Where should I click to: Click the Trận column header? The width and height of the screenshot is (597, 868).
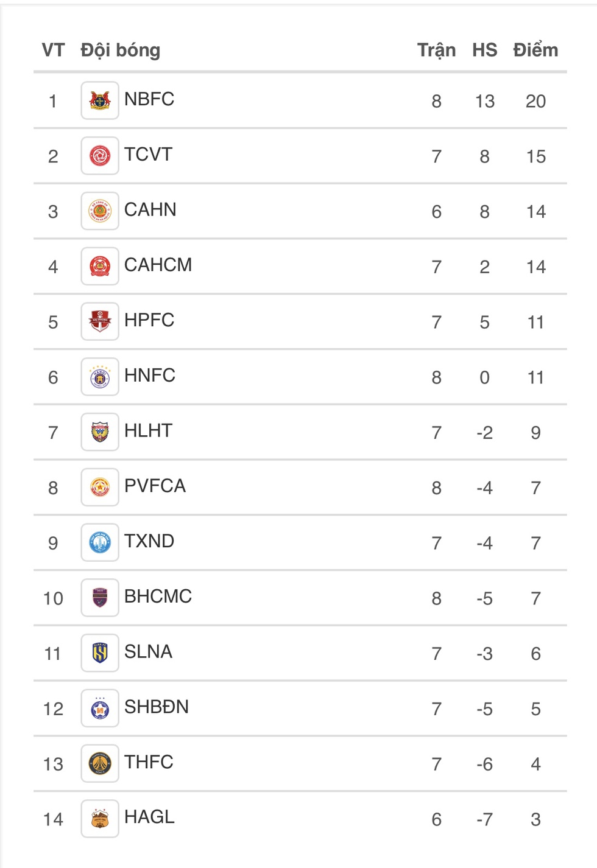[436, 50]
